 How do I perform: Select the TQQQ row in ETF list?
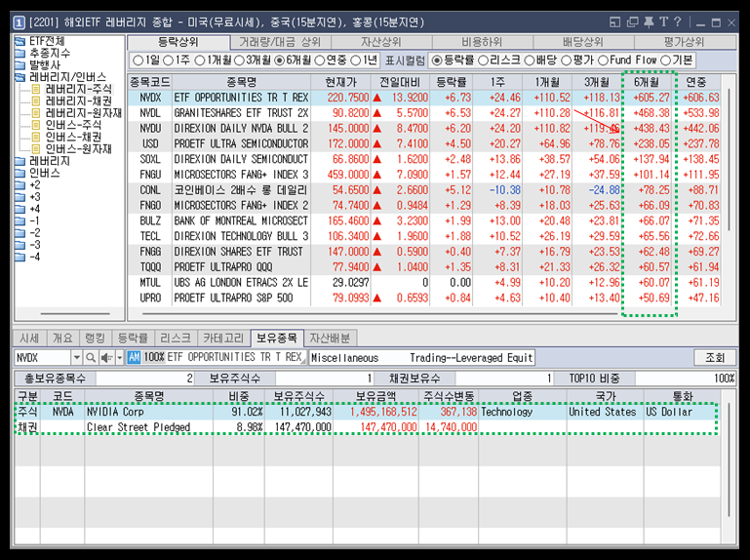pyautogui.click(x=424, y=266)
